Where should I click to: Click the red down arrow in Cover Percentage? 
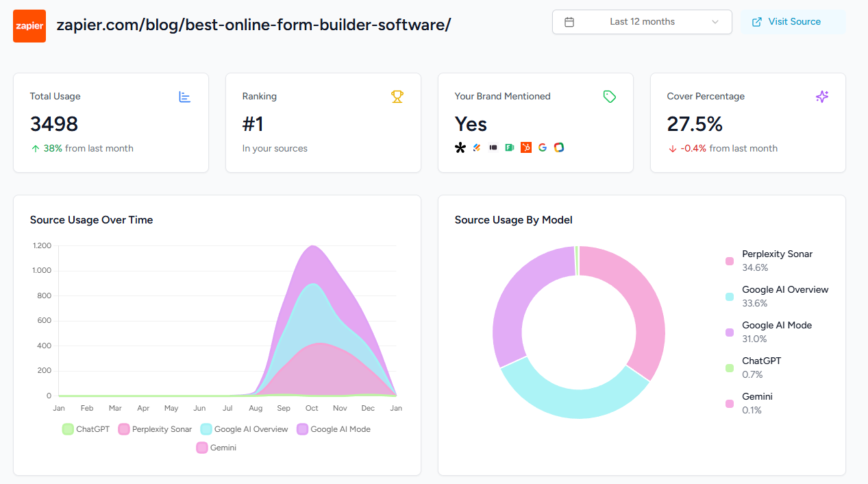(x=672, y=148)
